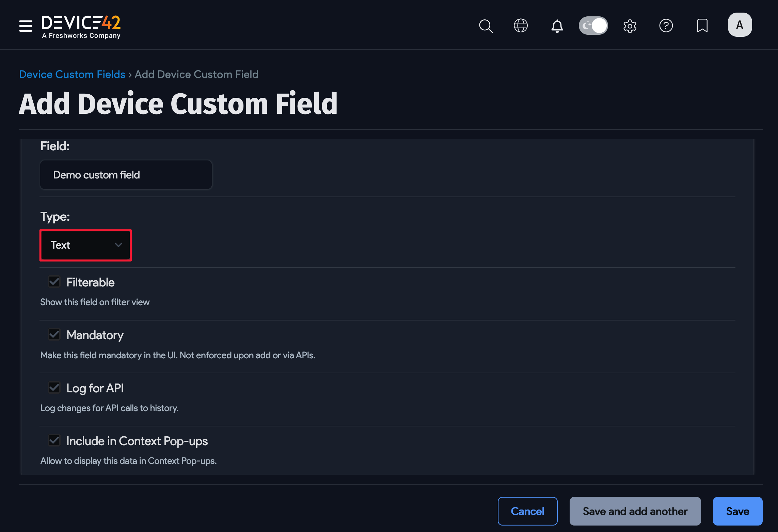This screenshot has height=532, width=778.
Task: Expand the hamburger navigation menu
Action: coord(26,26)
